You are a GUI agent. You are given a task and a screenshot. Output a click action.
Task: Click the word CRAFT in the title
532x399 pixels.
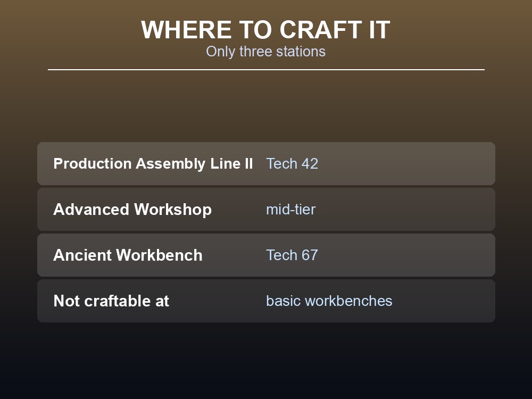pos(321,30)
